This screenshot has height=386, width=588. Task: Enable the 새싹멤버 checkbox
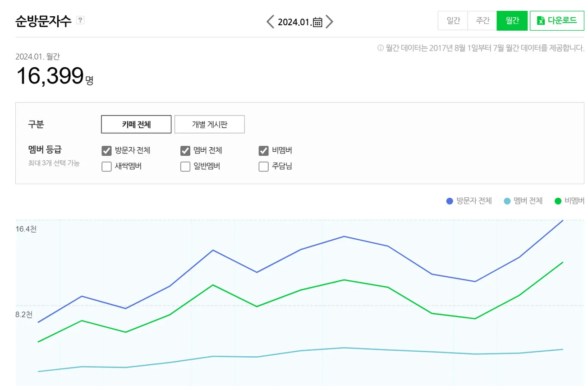click(106, 167)
